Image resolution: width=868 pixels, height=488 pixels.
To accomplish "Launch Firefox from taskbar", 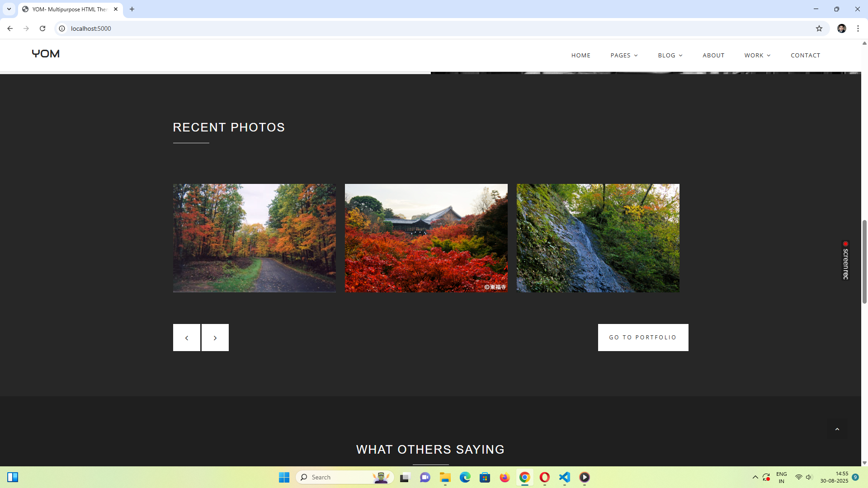I will 505,477.
